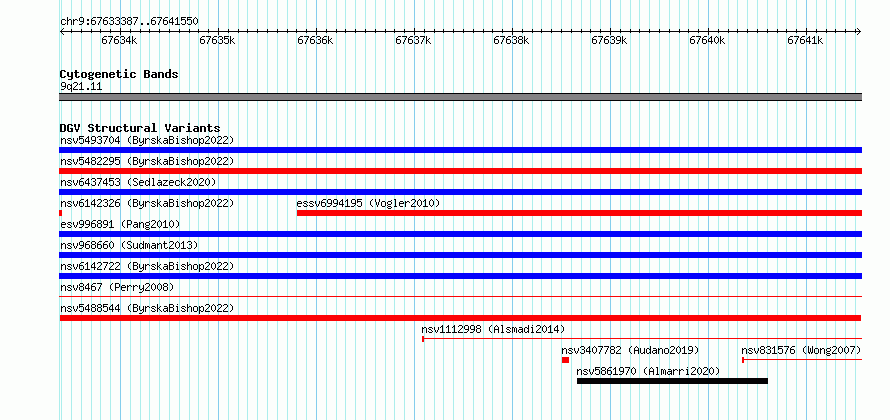This screenshot has height=420, width=890.
Task: Click the nsv831576 (Wong2007) label
Action: pos(801,350)
